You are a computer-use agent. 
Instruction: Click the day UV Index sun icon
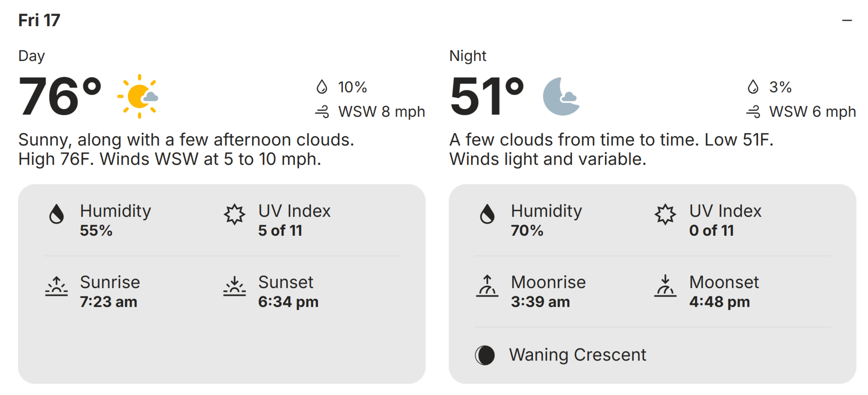click(234, 214)
